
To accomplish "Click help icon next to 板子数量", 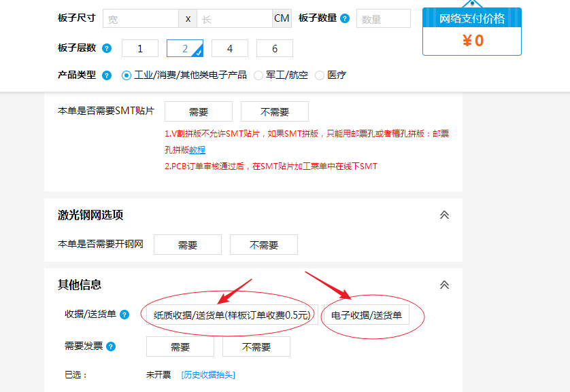I will (x=345, y=18).
